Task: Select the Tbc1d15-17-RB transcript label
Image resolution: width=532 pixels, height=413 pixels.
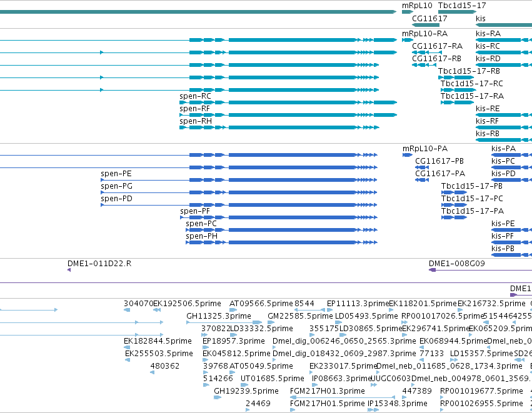Action: [469, 71]
